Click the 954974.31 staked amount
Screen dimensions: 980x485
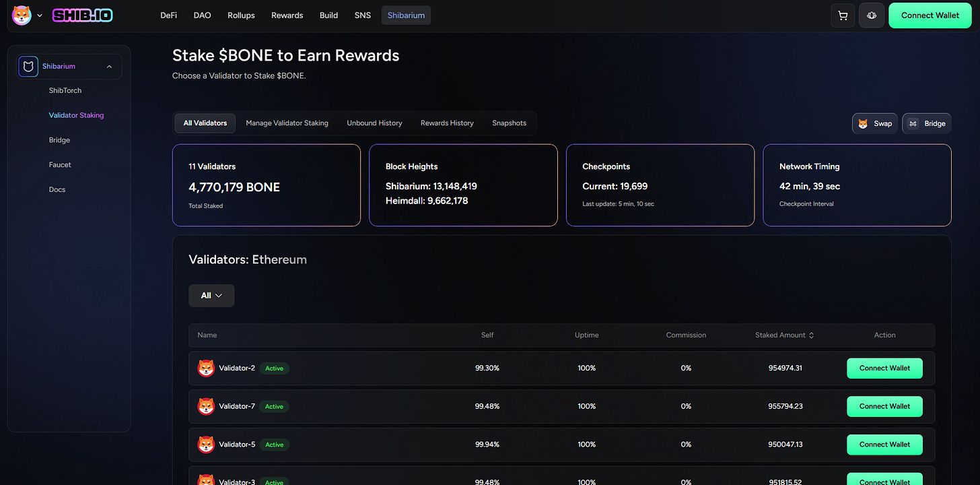click(785, 368)
